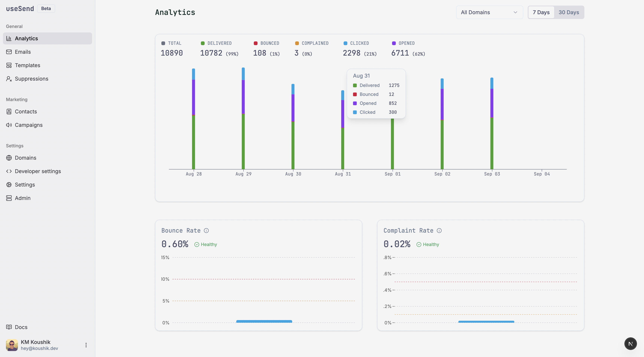Click the Contacts book icon

tap(9, 112)
